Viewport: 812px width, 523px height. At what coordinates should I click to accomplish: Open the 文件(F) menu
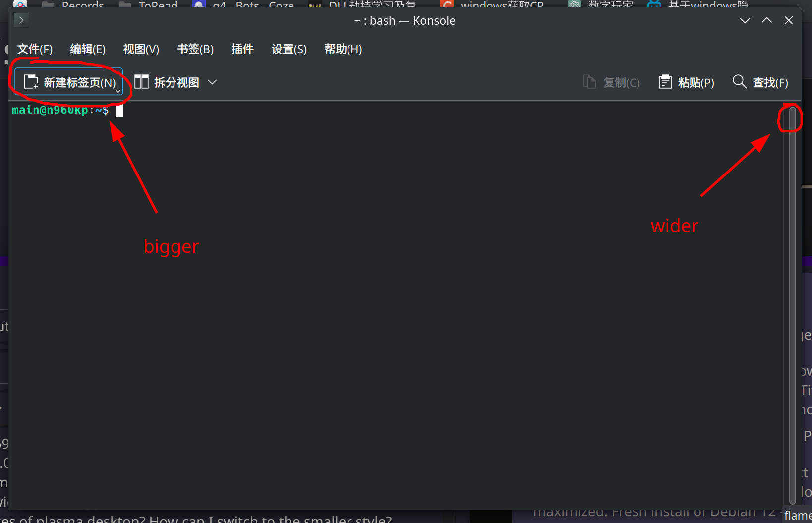click(x=35, y=49)
